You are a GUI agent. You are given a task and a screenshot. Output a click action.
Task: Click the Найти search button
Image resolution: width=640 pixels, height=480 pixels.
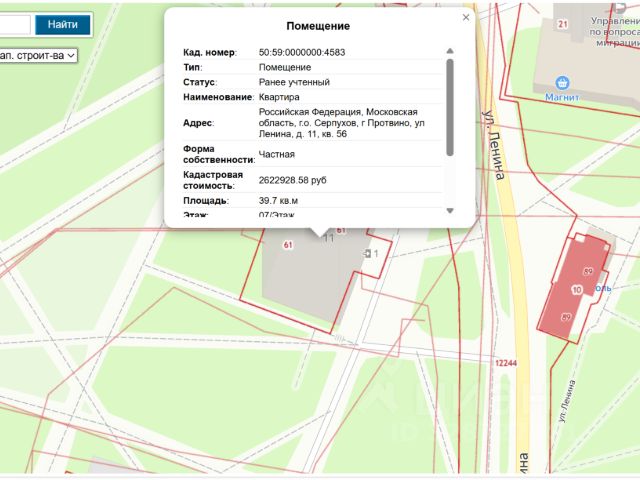[62, 24]
